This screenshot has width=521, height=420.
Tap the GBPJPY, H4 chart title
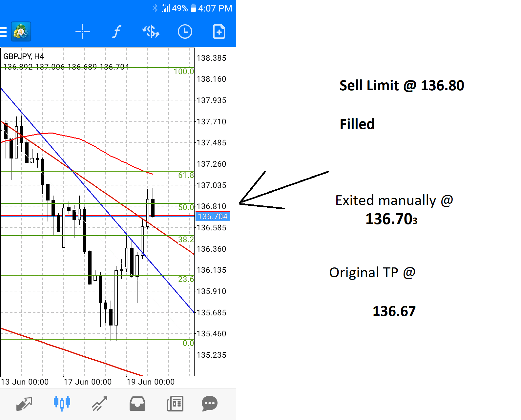[x=24, y=56]
